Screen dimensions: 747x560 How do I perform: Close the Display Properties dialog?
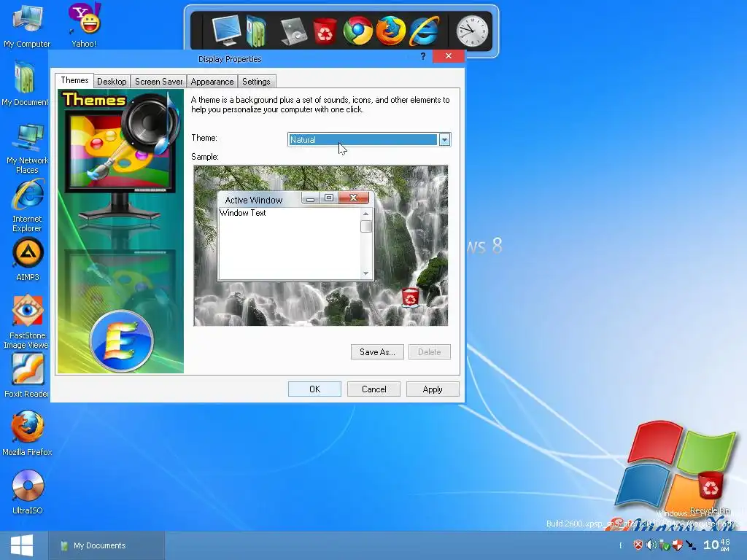pos(449,56)
